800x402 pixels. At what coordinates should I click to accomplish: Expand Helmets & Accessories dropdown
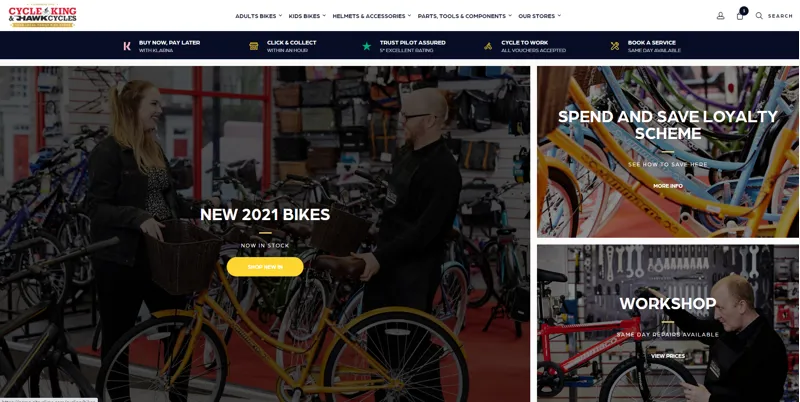(371, 16)
